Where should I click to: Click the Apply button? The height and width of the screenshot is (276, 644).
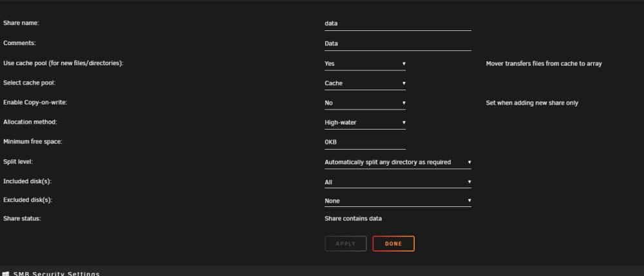pos(345,244)
